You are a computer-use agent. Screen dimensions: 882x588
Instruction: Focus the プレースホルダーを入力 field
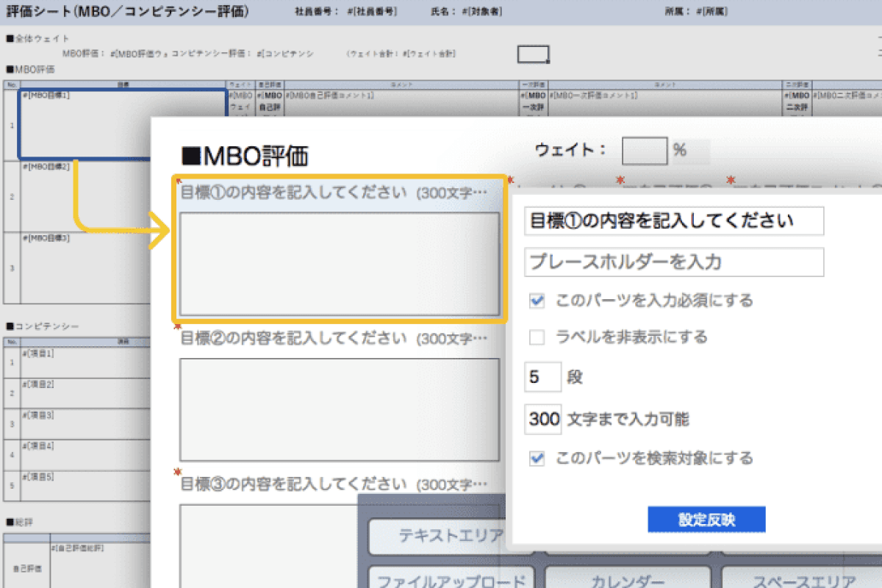click(674, 262)
